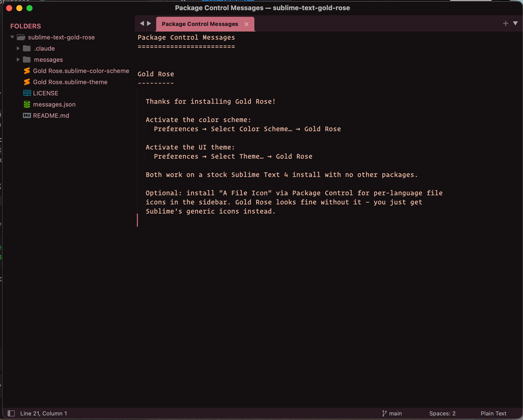
Task: Expand the messages folder arrow
Action: tap(18, 59)
